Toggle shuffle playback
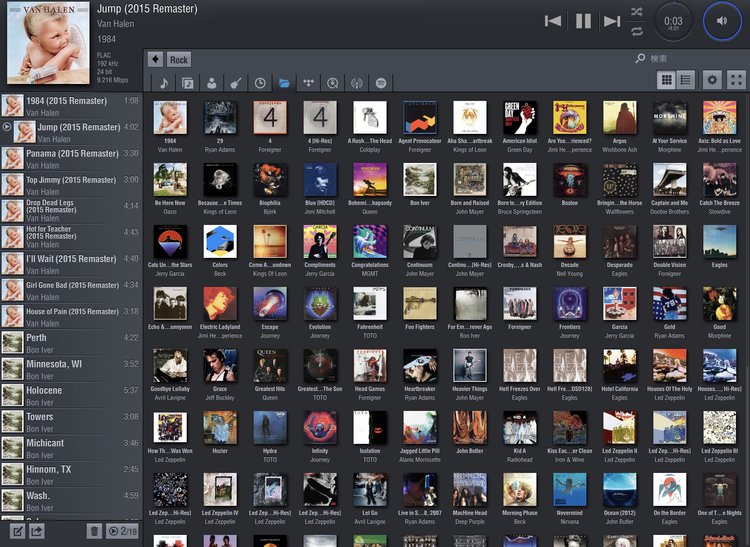Viewport: 750px width, 547px height. (637, 12)
